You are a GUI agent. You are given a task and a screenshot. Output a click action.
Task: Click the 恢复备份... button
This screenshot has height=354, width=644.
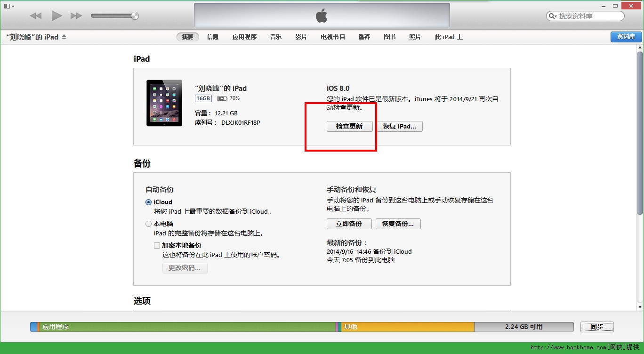(x=398, y=224)
